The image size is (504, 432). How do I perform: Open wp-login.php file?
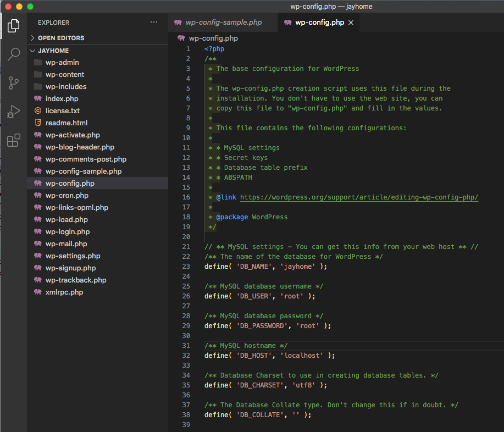[x=97, y=232]
